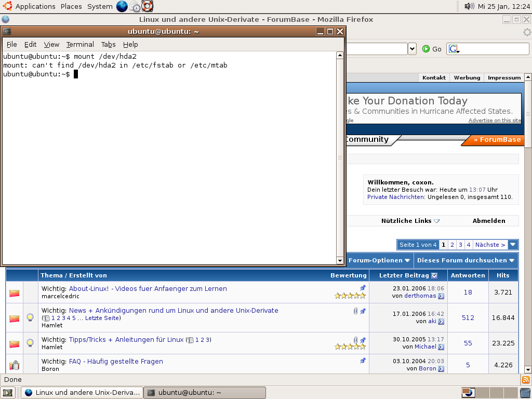Launch web browser globe icon in top panel
532x399 pixels.
pyautogui.click(x=122, y=6)
